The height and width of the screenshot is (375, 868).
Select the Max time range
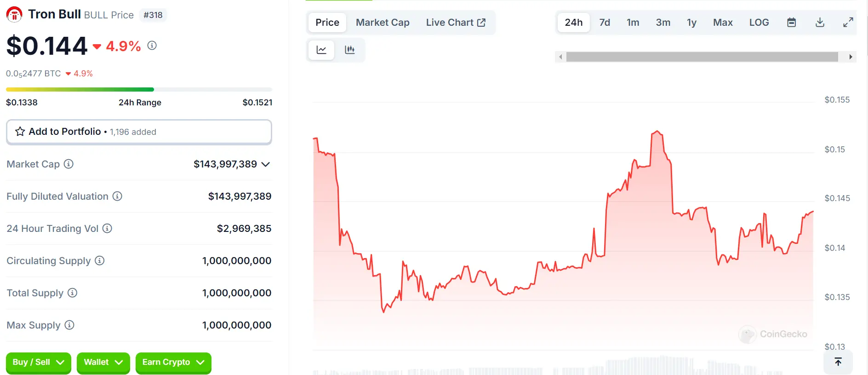[723, 23]
